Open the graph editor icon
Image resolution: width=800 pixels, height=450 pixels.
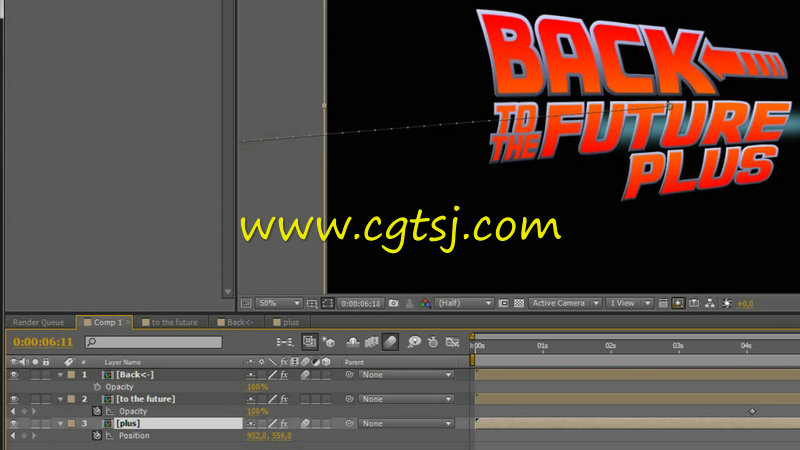(452, 342)
